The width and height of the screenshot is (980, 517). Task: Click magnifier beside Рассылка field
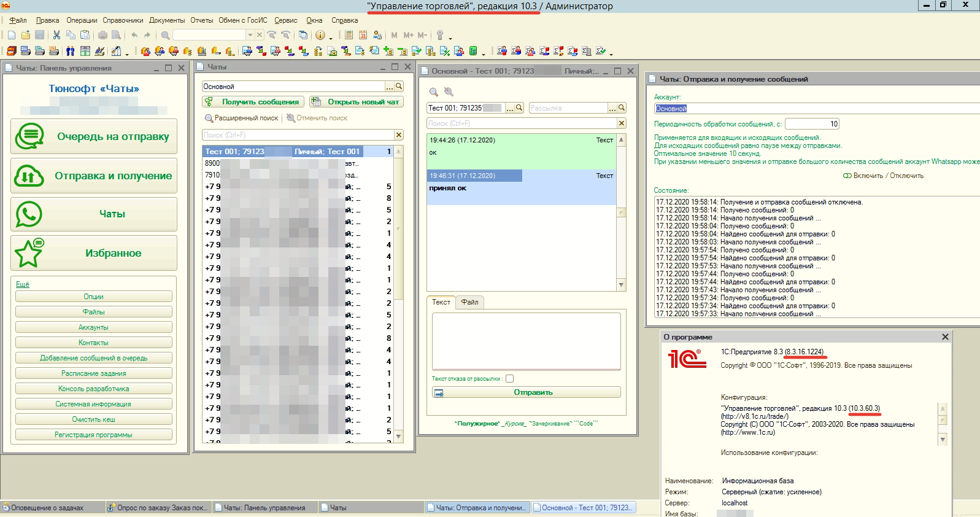coord(622,108)
